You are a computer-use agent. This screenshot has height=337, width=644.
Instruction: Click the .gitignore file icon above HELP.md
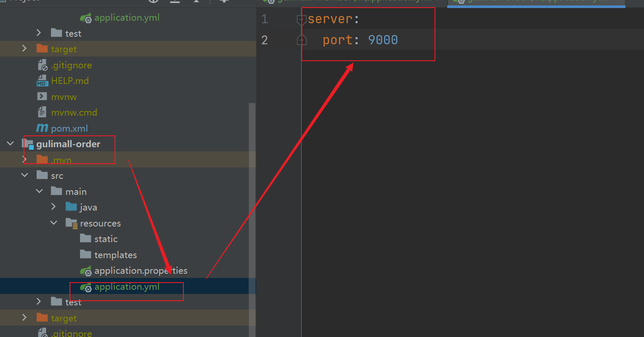coord(42,65)
